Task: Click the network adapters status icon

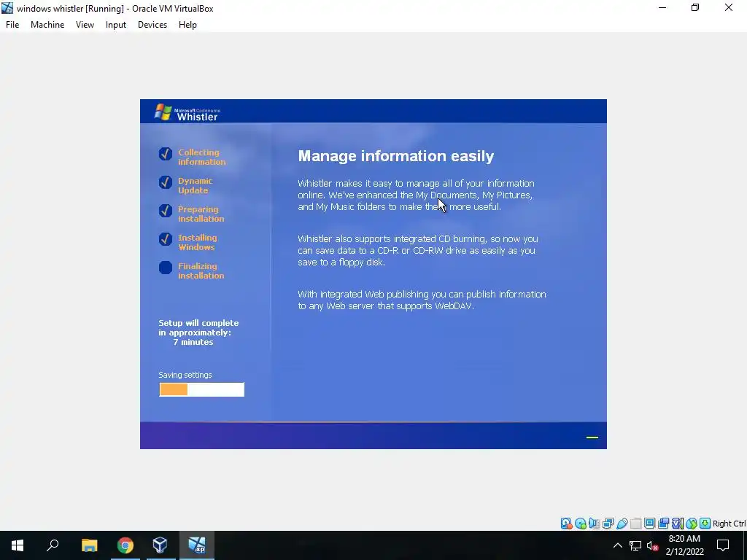Action: (x=608, y=524)
